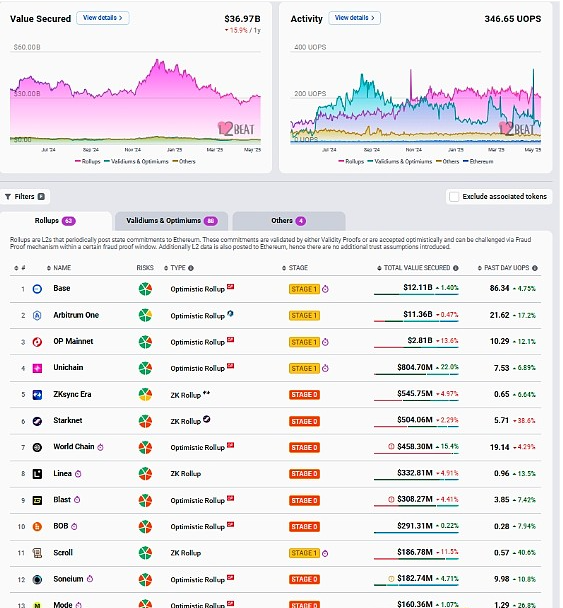Viewport: 563px width, 608px height.
Task: Tick Exclude associated tokens checkbox
Action: pyautogui.click(x=454, y=197)
